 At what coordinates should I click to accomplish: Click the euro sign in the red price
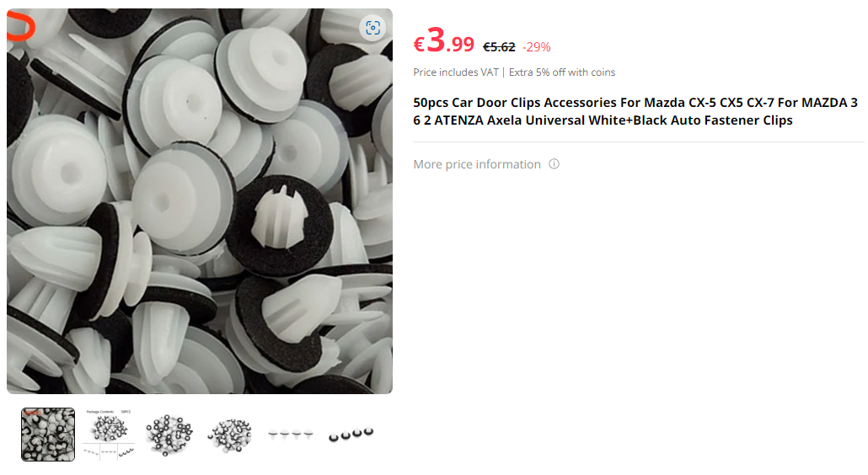pos(419,45)
